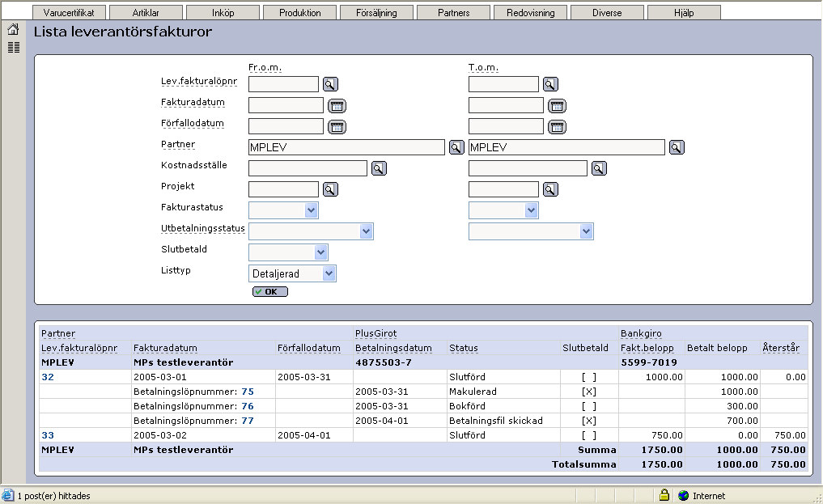The image size is (823, 504).
Task: Click the Internet zone globe icon
Action: pyautogui.click(x=683, y=496)
